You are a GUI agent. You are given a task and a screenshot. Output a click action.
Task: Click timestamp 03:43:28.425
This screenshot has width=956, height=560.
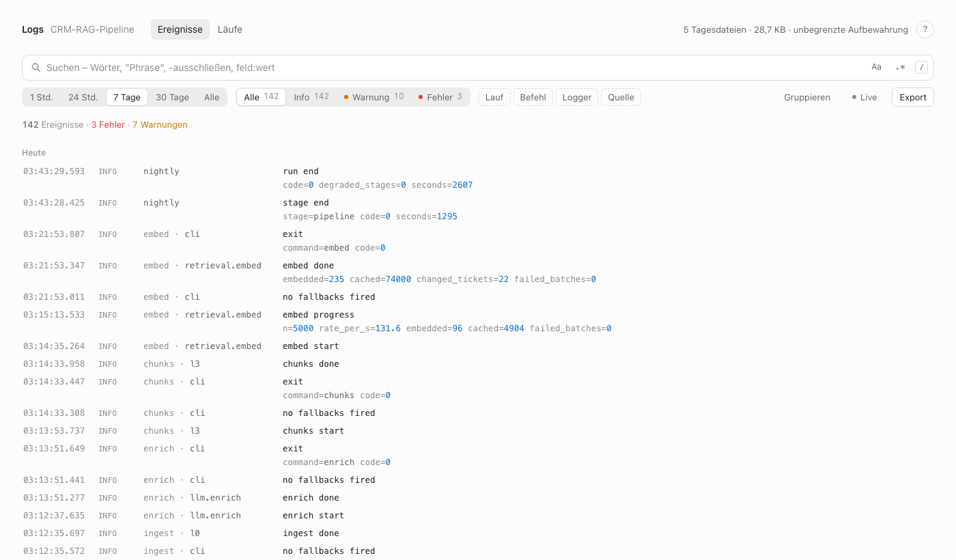coord(54,203)
